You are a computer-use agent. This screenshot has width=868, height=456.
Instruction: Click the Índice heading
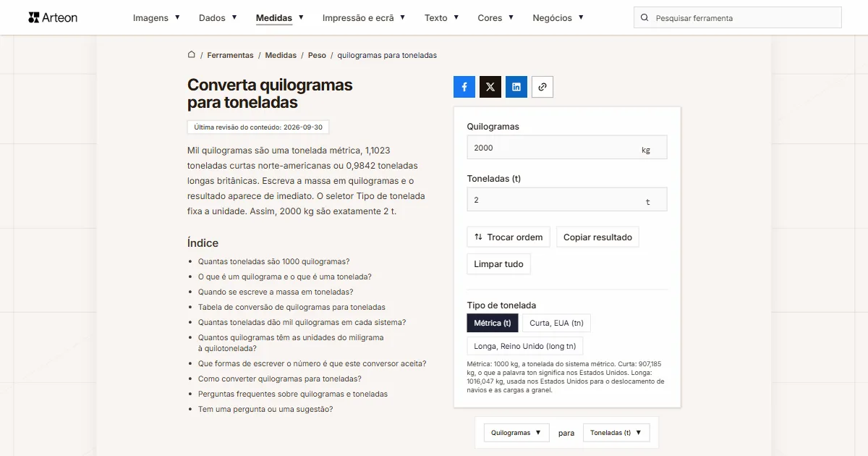click(x=203, y=243)
